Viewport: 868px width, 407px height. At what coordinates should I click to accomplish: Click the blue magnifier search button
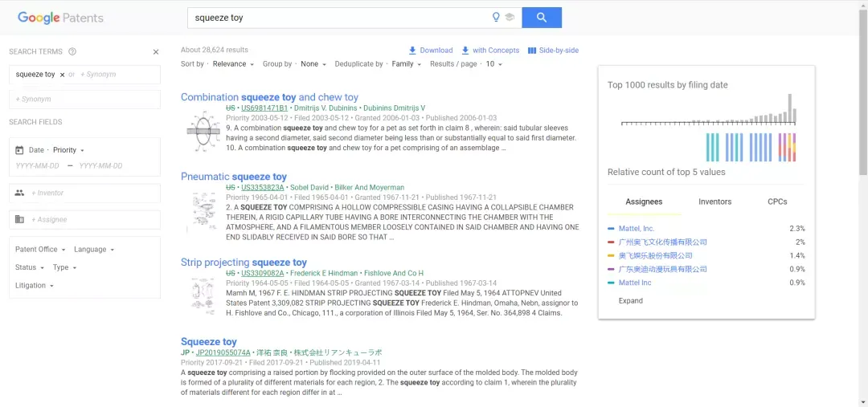[542, 18]
